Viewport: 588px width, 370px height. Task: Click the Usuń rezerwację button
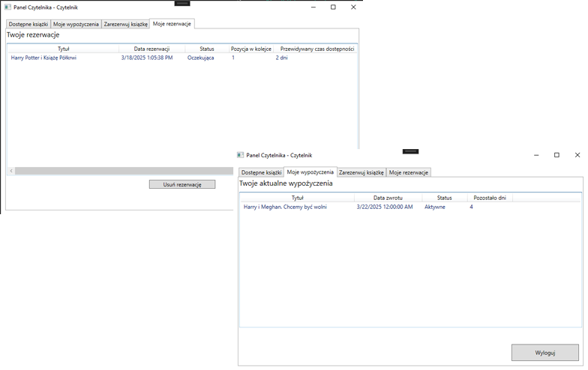pyautogui.click(x=182, y=184)
